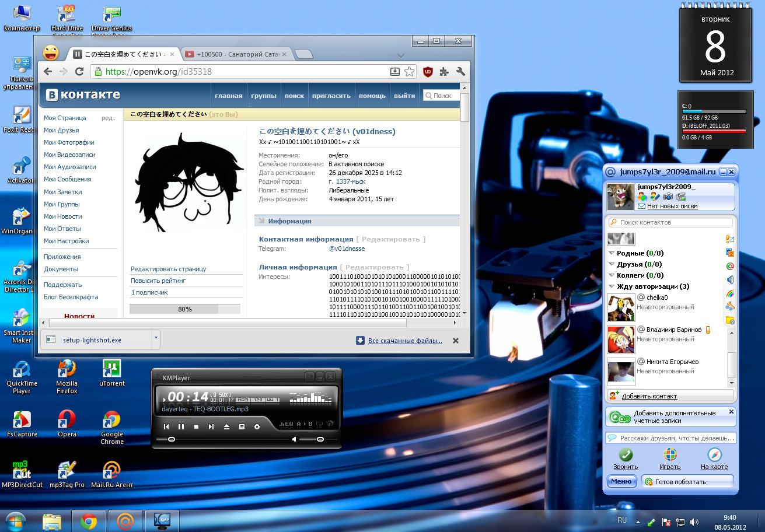Open a new Chrome tab
The height and width of the screenshot is (532, 765).
click(x=303, y=55)
